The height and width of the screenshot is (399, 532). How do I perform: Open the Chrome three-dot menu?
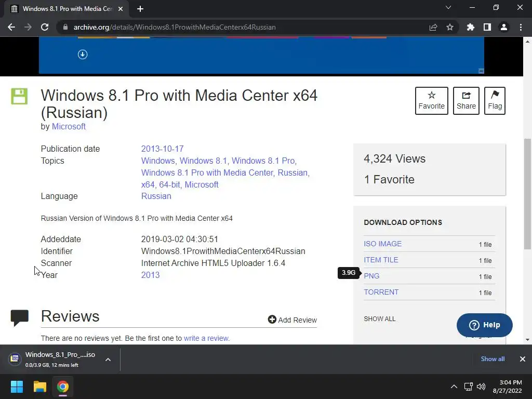pyautogui.click(x=521, y=27)
